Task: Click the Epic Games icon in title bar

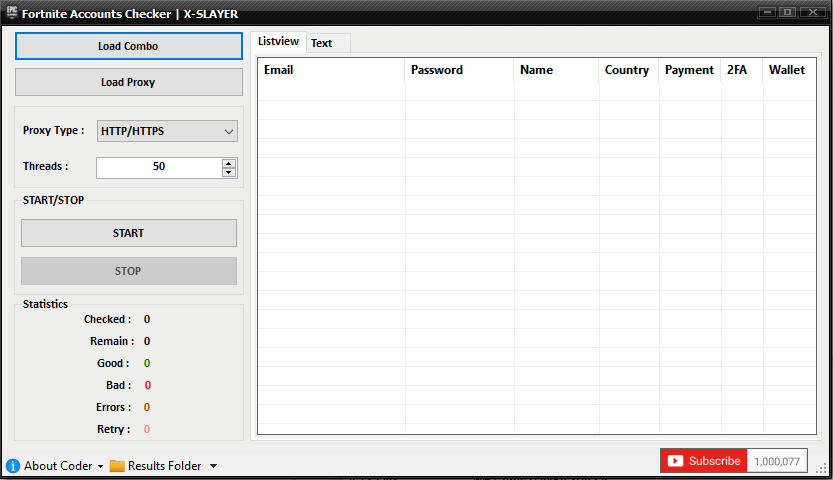Action: pos(11,12)
